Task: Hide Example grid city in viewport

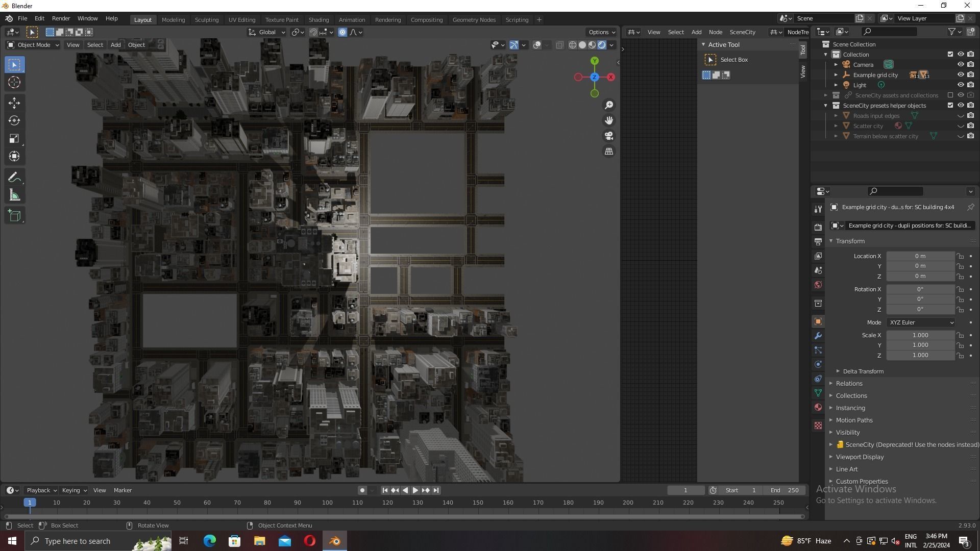Action: 960,75
